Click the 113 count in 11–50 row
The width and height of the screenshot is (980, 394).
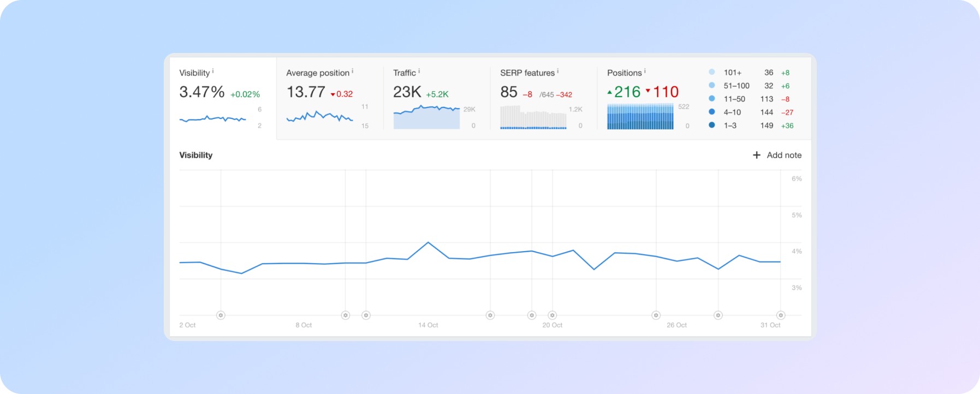pos(767,99)
